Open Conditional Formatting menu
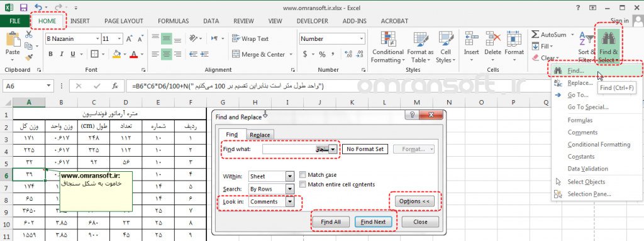The image size is (644, 241). pos(387,47)
